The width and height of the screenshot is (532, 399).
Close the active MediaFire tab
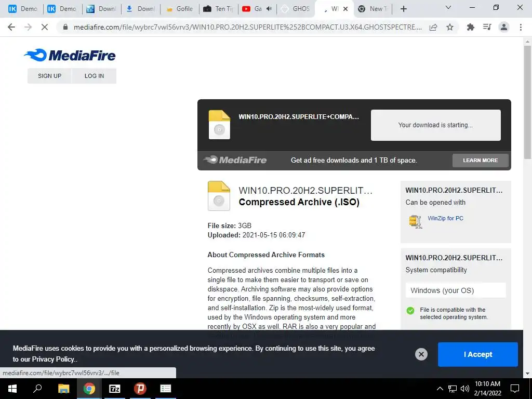point(345,9)
